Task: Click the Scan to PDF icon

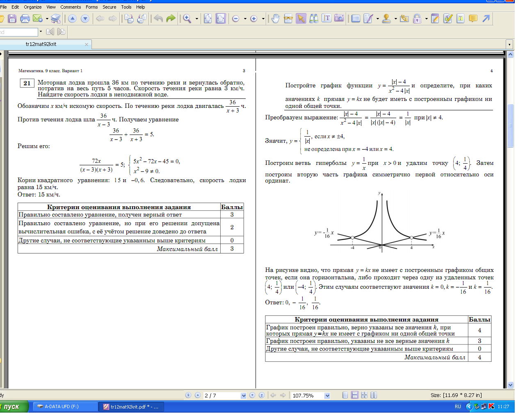Action: click(x=56, y=18)
